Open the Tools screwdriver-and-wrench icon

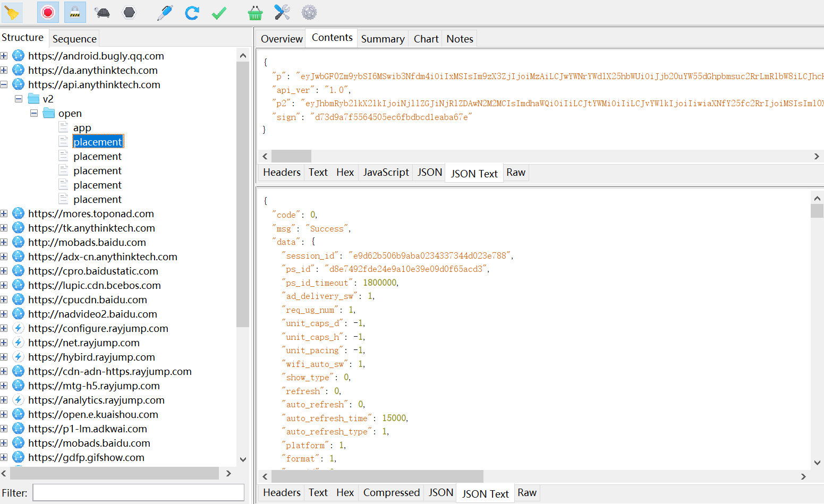(282, 12)
